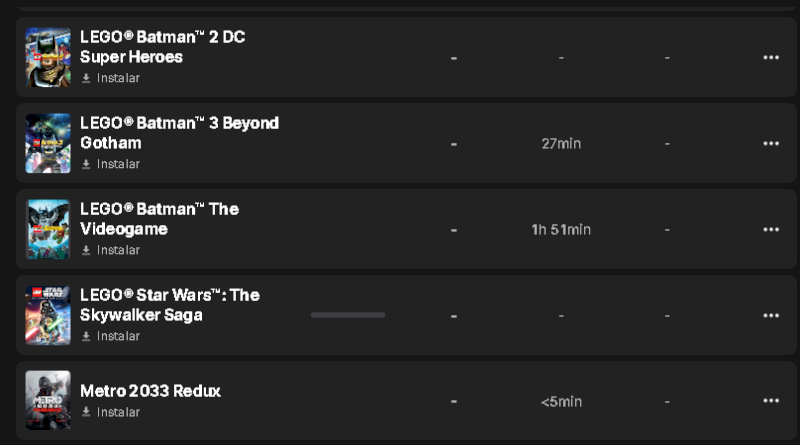Image resolution: width=800 pixels, height=445 pixels.
Task: Click the LEGO Star Wars achievements progress bar
Action: 348,315
